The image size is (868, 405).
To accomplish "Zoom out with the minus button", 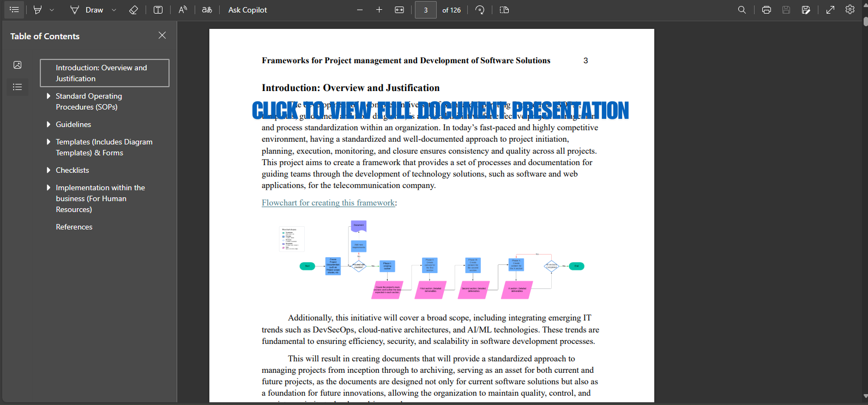I will tap(360, 10).
